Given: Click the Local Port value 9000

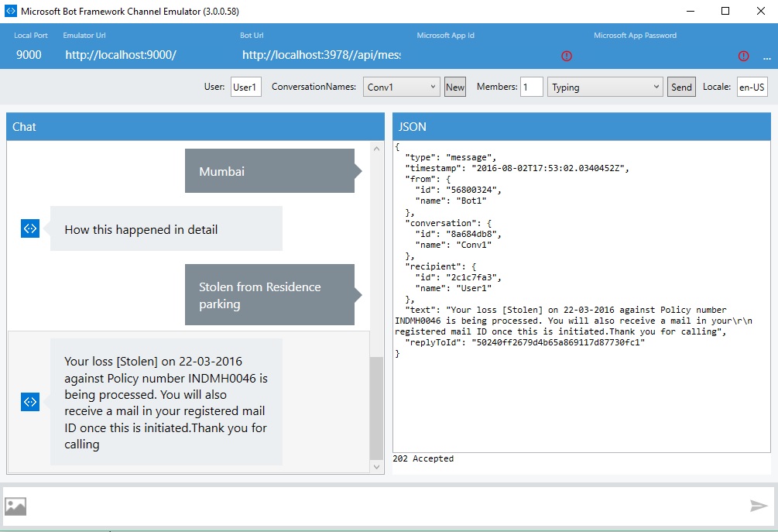Looking at the screenshot, I should coord(29,54).
